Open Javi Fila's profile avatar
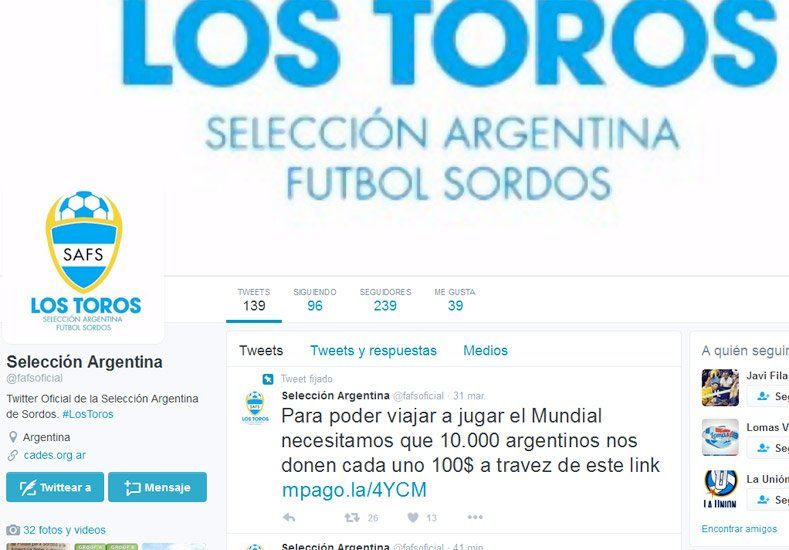The width and height of the screenshot is (789, 550). 720,387
